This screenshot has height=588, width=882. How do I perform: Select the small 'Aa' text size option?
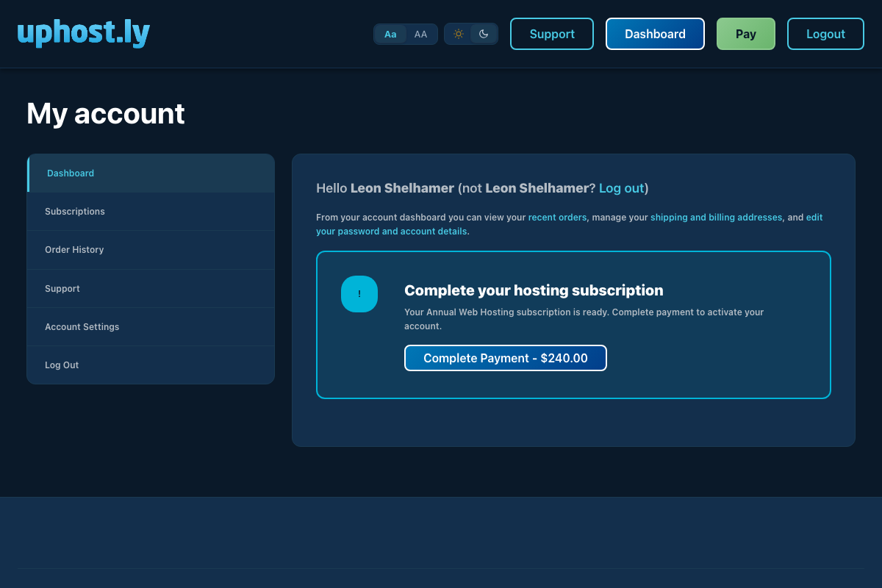coord(390,33)
